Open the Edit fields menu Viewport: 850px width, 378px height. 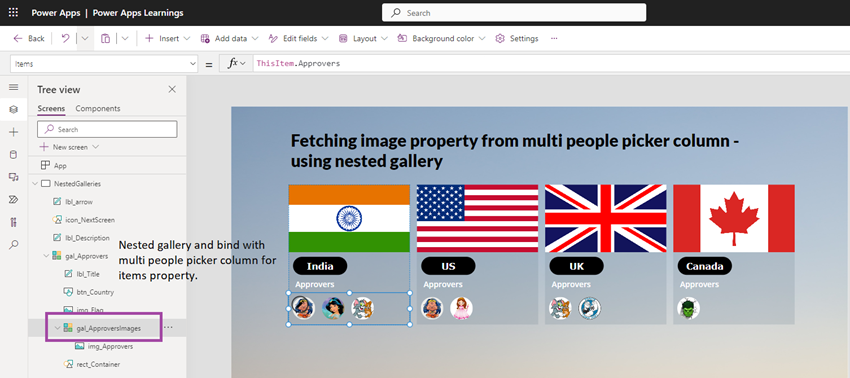click(298, 39)
